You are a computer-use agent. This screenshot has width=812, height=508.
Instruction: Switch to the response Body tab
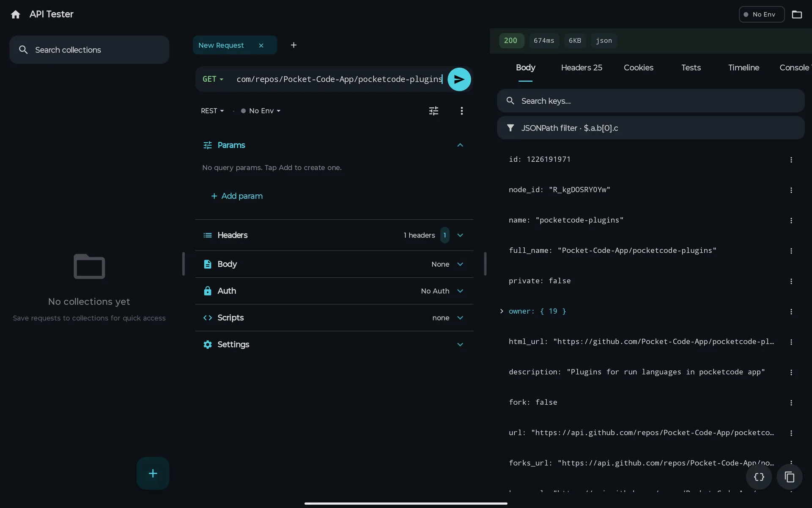pos(525,68)
